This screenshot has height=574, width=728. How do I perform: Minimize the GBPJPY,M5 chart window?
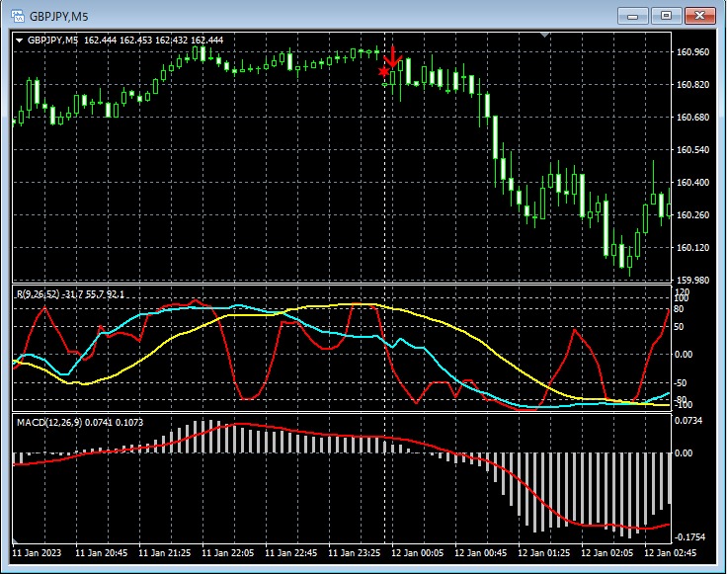point(632,15)
